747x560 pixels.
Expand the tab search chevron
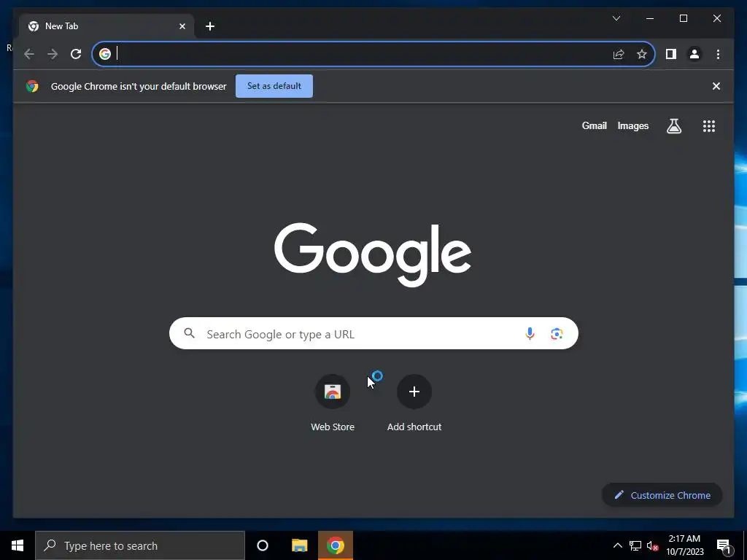(616, 18)
